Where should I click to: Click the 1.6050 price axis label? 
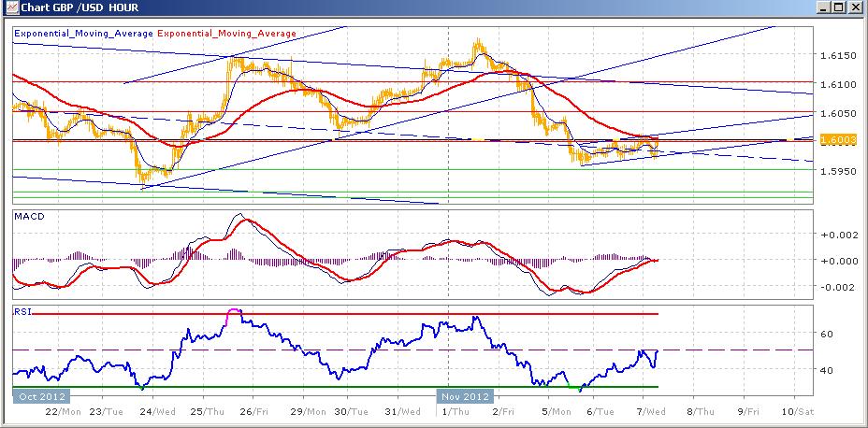click(x=839, y=113)
